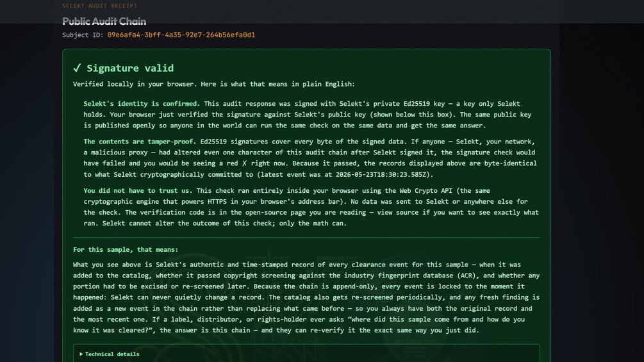Click the "Subject ID:" label

83,35
